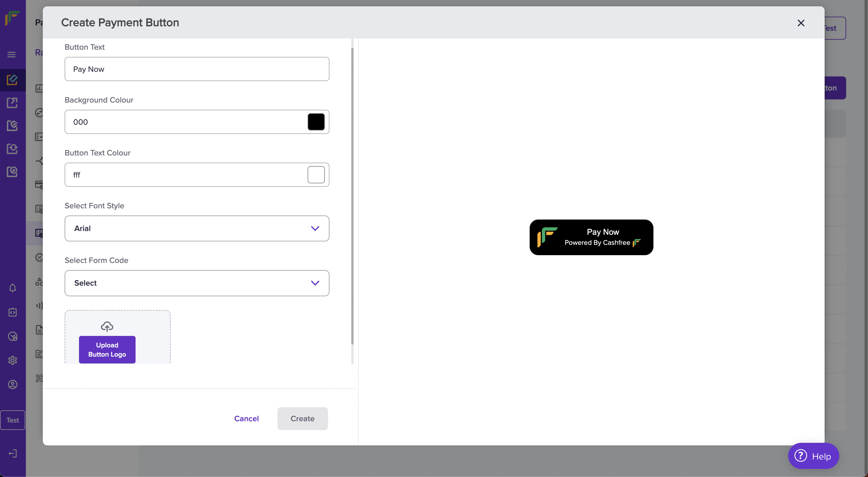868x477 pixels.
Task: Click the black Background Colour swatch
Action: click(316, 122)
